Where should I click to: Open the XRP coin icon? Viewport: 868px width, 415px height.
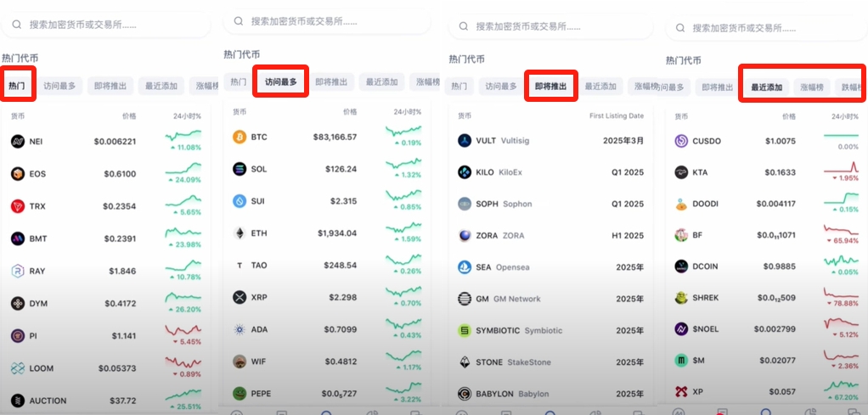coord(239,297)
